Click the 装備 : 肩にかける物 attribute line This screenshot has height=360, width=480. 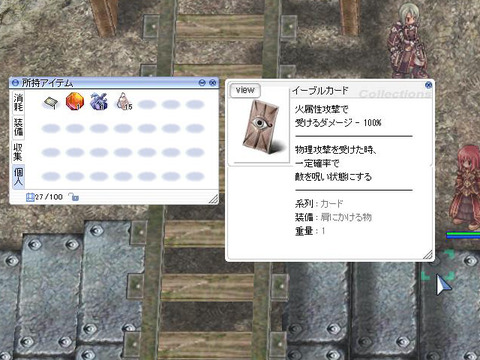pos(333,217)
